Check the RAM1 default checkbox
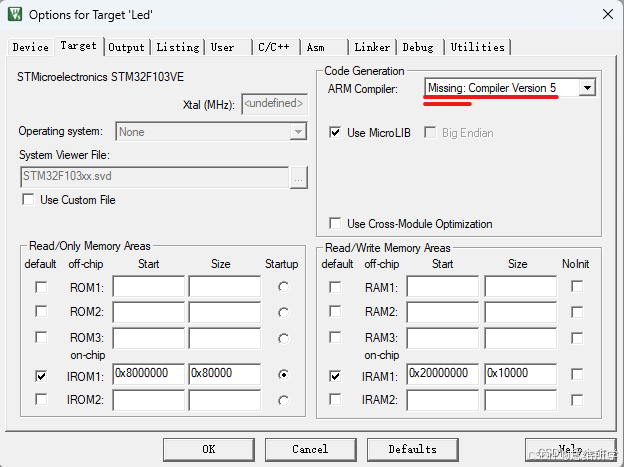 point(335,287)
